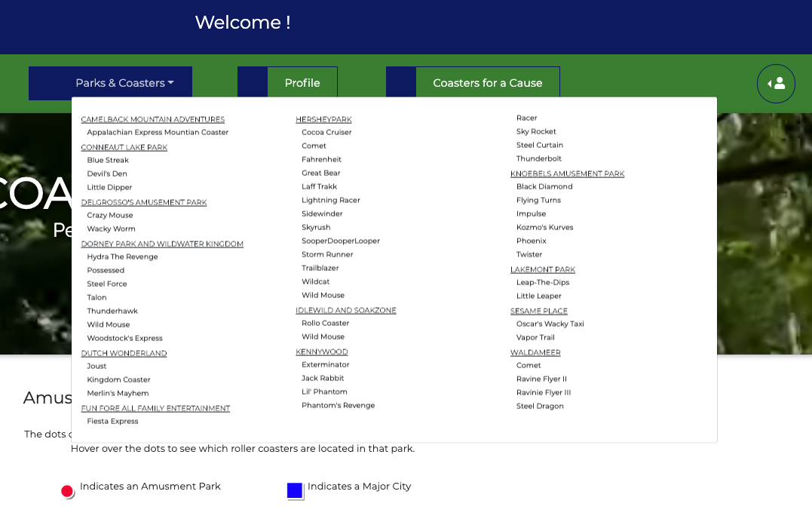Select Blue Streak coaster
The image size is (812, 519).
(x=108, y=160)
